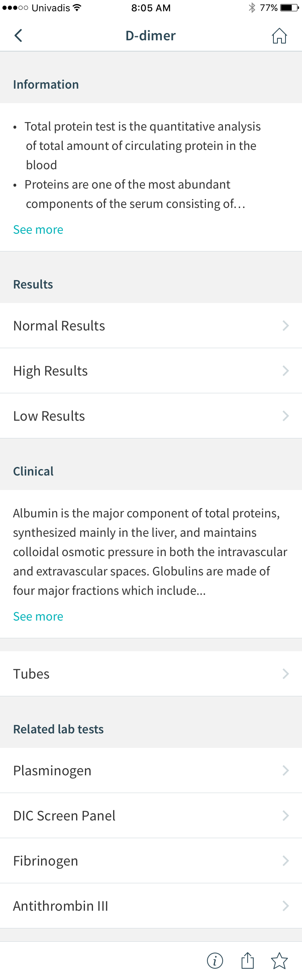The width and height of the screenshot is (302, 980).
Task: Tap the Bluetooth status icon
Action: pos(252,8)
